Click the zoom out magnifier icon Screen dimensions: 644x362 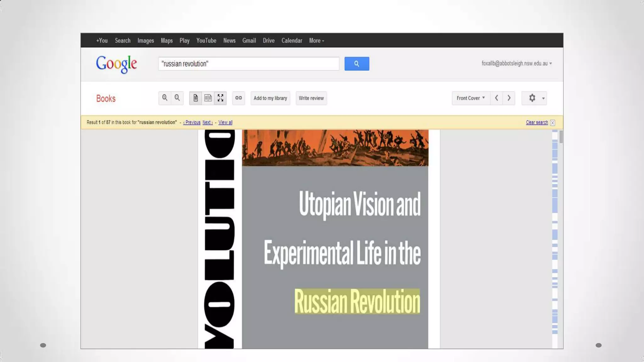pos(177,98)
